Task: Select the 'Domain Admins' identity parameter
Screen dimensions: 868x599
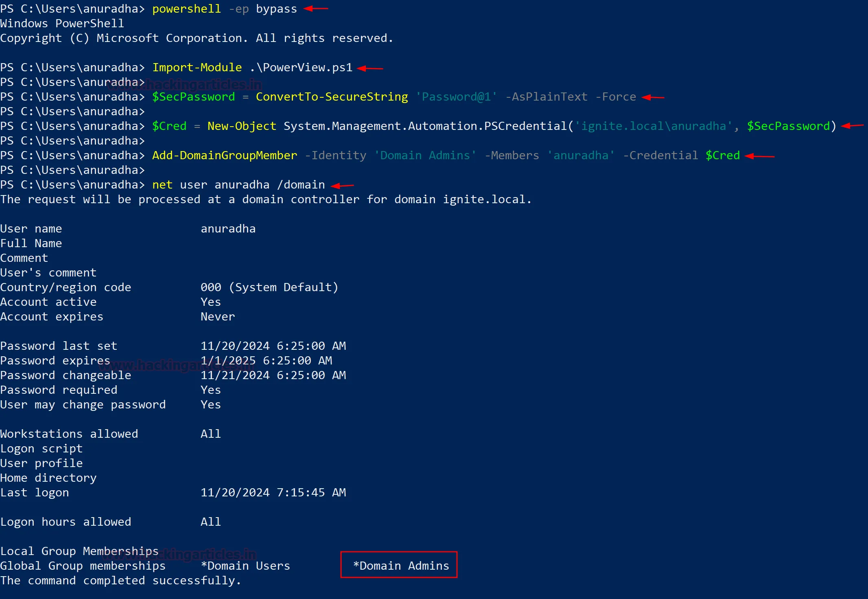Action: 425,155
